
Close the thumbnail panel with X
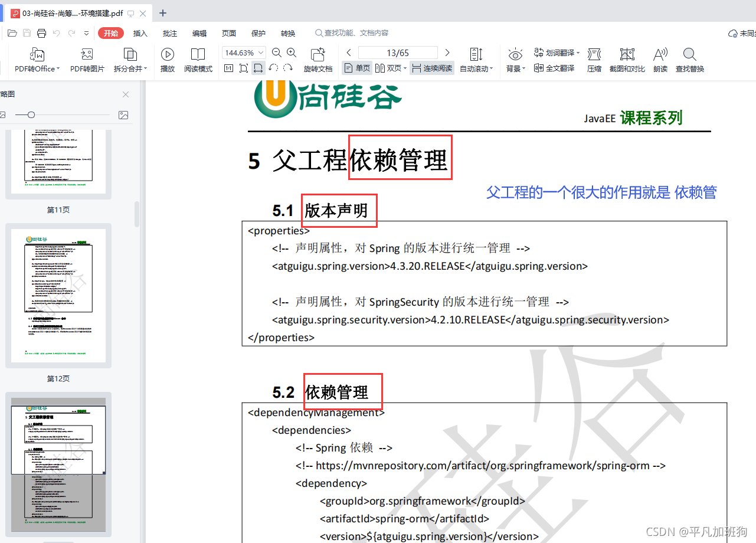click(x=126, y=94)
